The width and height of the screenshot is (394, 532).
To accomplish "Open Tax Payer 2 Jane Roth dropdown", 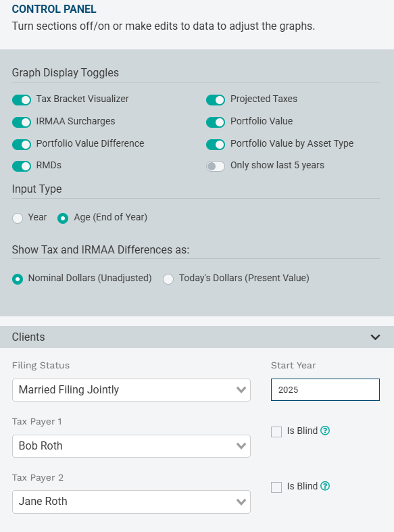I will [x=131, y=502].
